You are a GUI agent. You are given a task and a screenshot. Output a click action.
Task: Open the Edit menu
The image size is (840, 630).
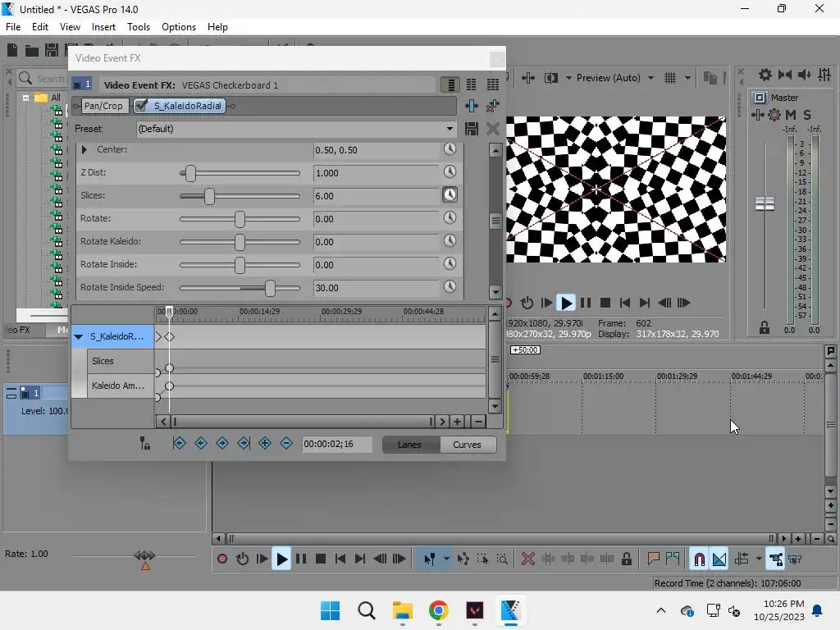click(39, 27)
